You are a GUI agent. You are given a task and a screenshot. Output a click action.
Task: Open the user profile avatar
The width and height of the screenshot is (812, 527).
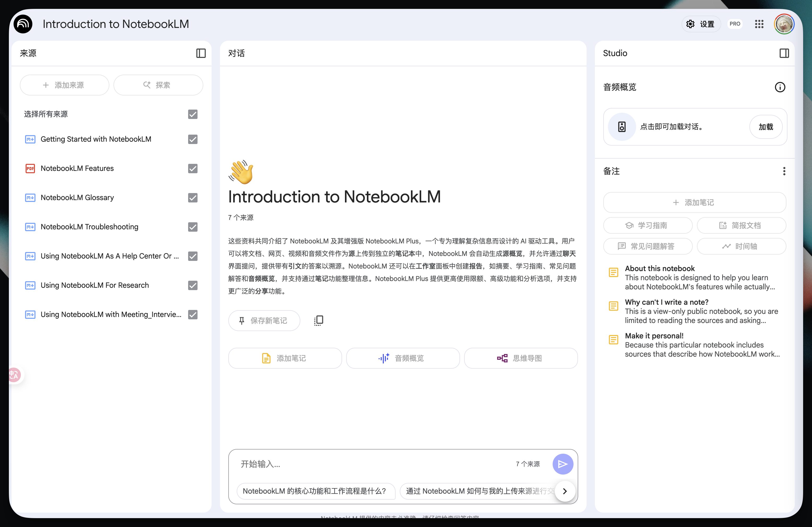[x=784, y=24]
